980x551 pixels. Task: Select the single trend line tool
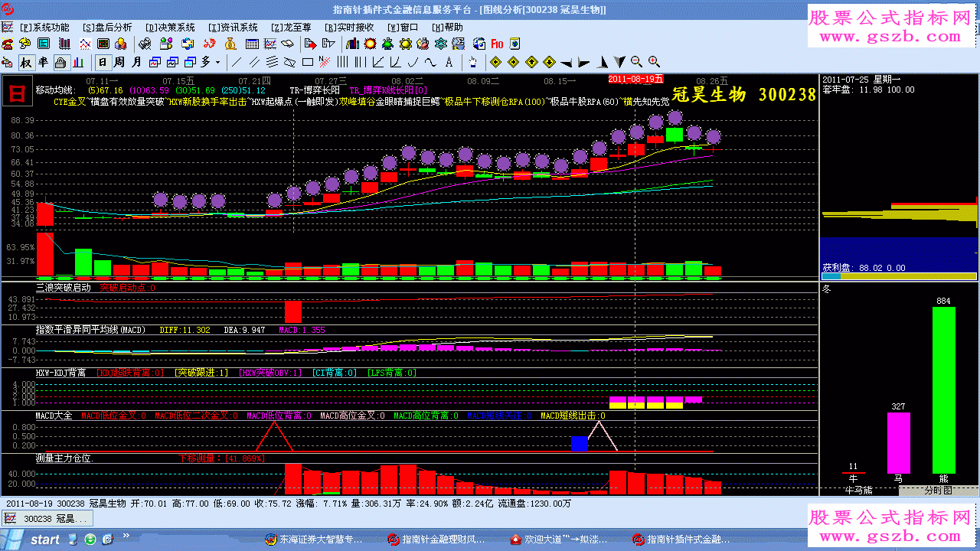pos(237,62)
